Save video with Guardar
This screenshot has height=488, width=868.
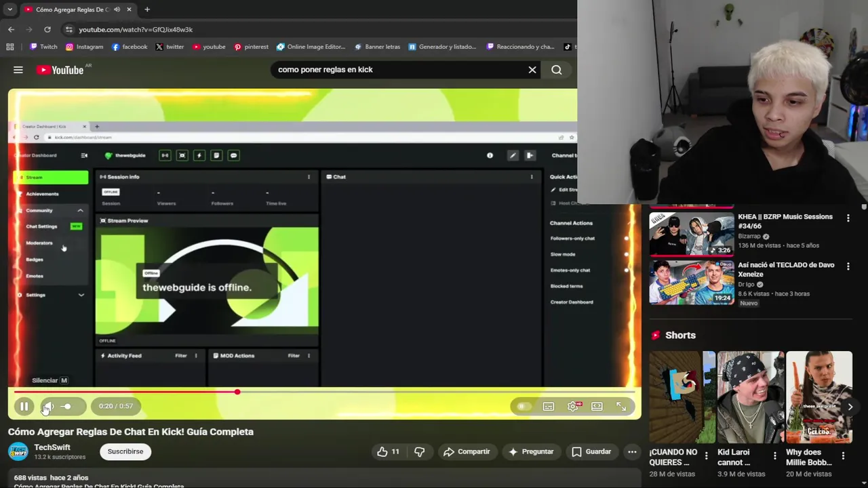[x=591, y=451]
